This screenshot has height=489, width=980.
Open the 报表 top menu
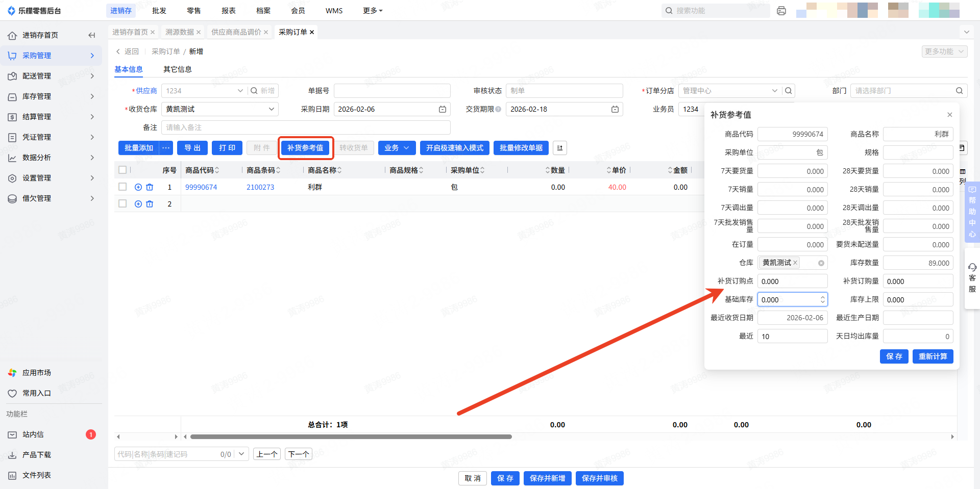tap(229, 11)
